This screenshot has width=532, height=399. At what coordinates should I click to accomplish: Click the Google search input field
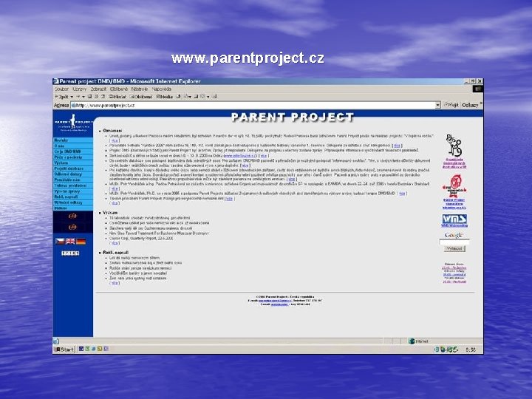point(454,242)
